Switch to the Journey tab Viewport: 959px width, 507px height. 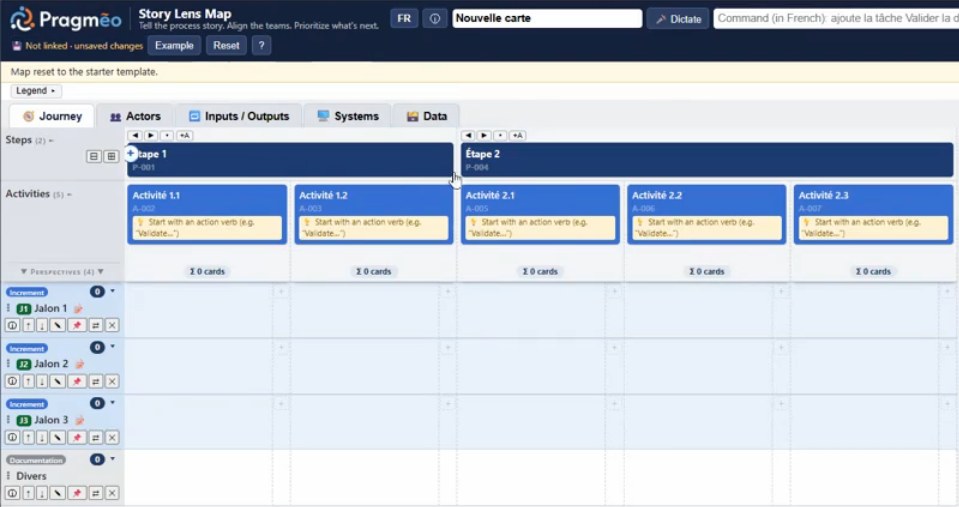[x=52, y=116]
